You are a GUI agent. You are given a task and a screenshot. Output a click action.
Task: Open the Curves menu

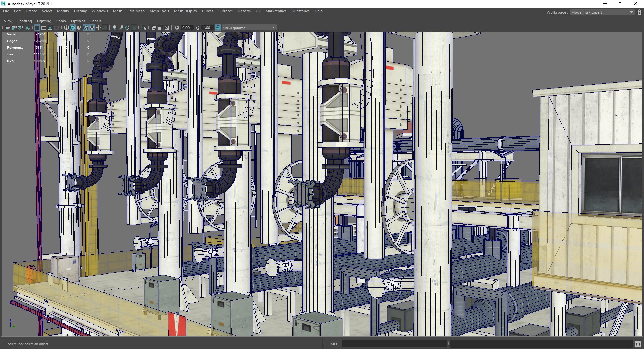pos(208,11)
